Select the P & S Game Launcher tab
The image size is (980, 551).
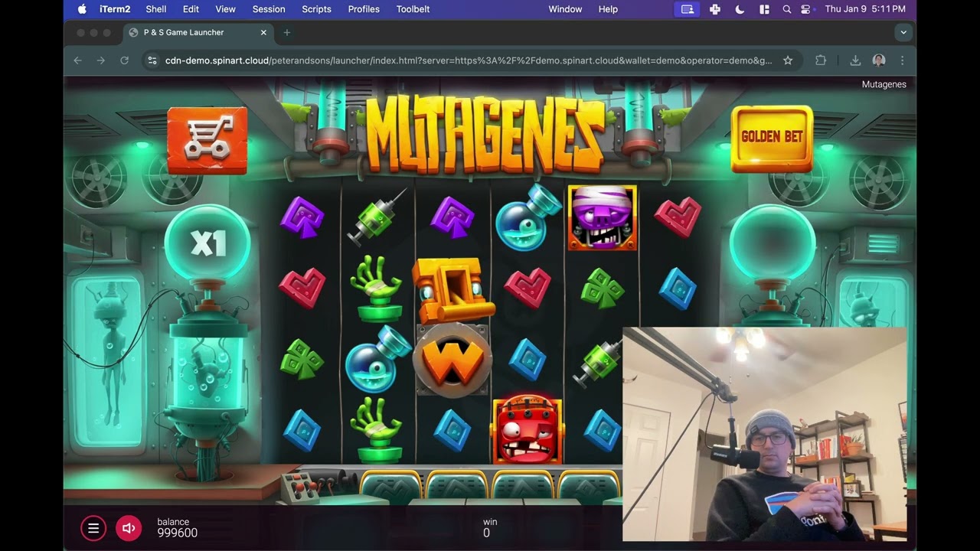198,32
